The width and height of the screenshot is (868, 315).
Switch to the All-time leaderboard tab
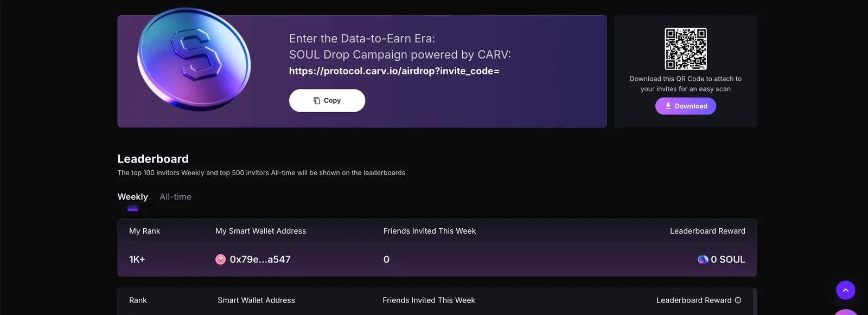pos(175,197)
